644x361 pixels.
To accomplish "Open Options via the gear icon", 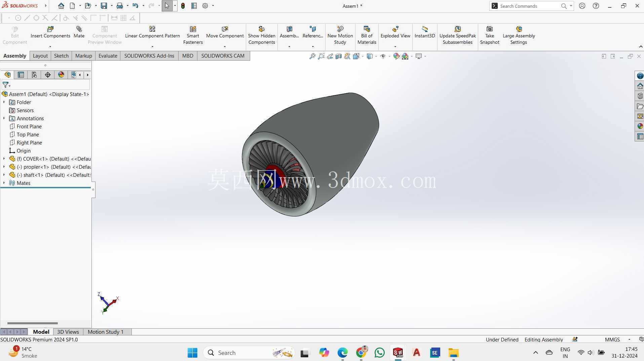I will click(x=205, y=6).
